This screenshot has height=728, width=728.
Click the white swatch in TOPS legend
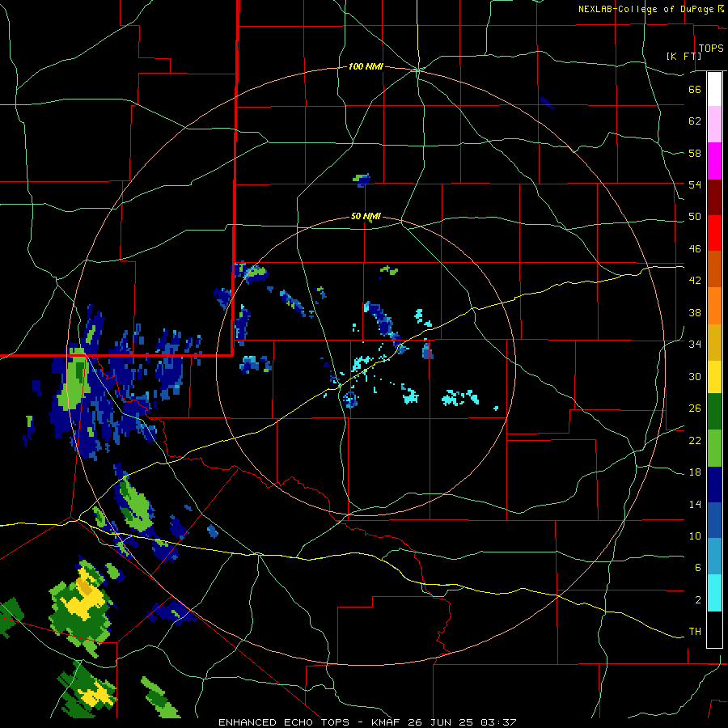pyautogui.click(x=714, y=89)
